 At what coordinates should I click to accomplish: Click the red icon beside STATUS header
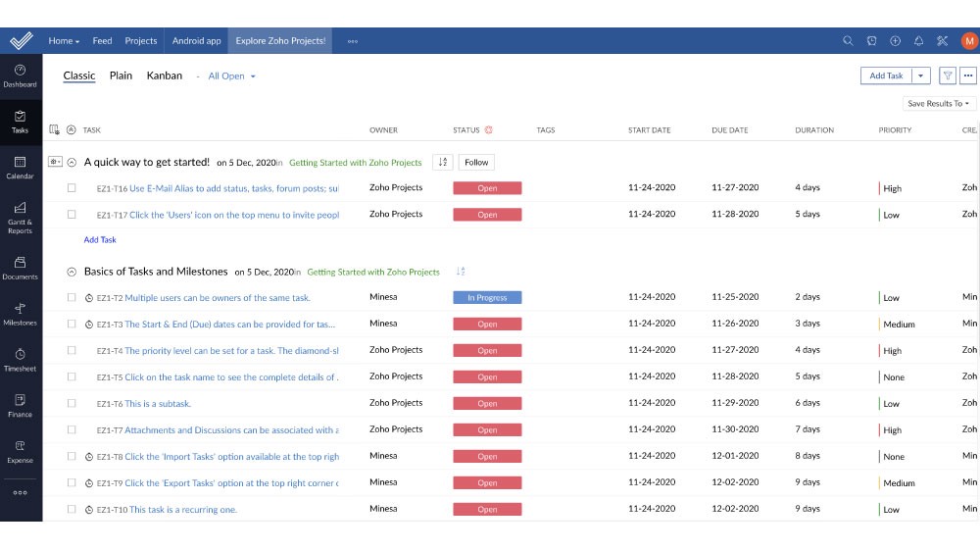pos(489,129)
